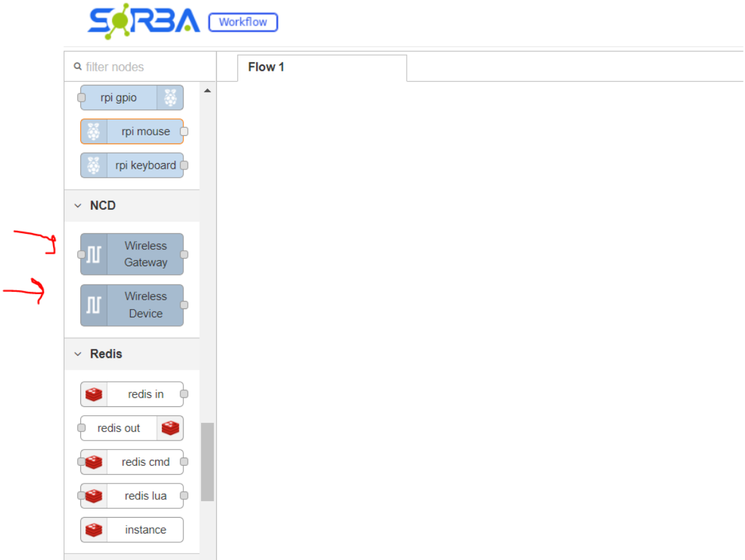Click the magnifier icon in filter nodes box

click(x=78, y=66)
